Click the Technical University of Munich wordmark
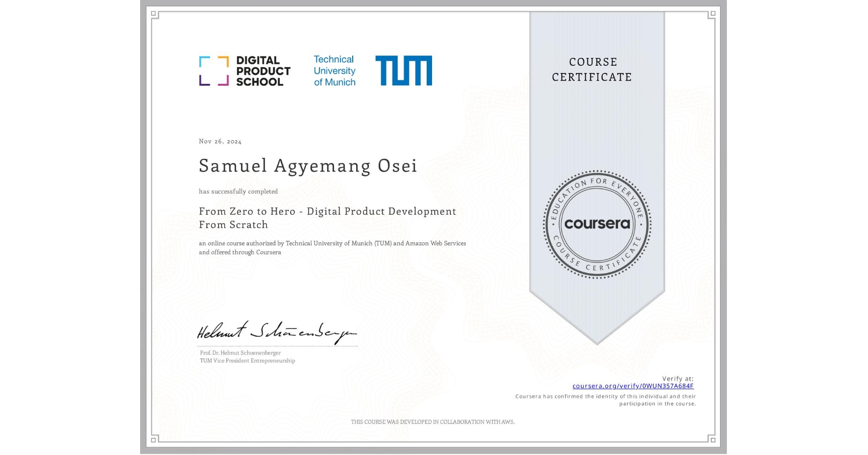Screen dimensions: 868x455 click(334, 70)
